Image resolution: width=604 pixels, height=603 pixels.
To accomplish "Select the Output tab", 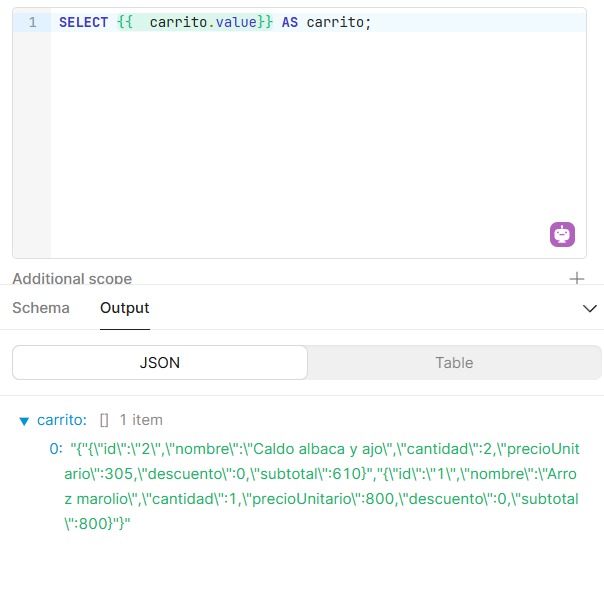I will 125,308.
